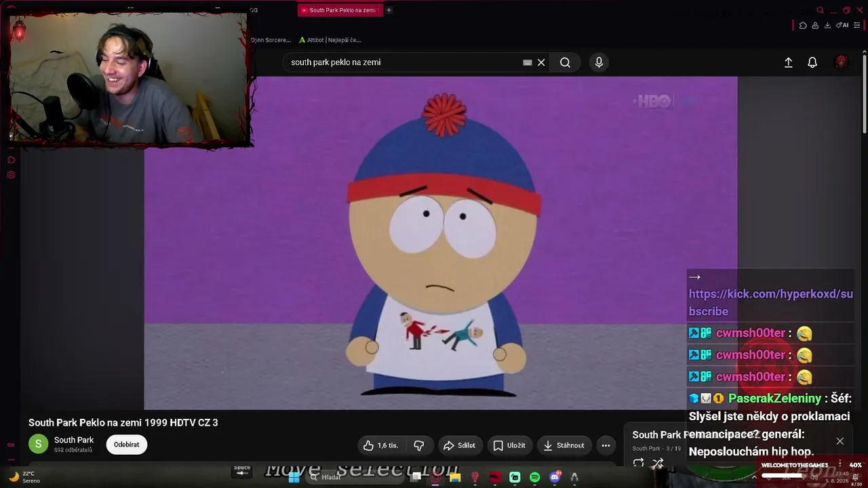Viewport: 868px width, 488px height.
Task: Click the Odebírat subscribe button
Action: (126, 445)
